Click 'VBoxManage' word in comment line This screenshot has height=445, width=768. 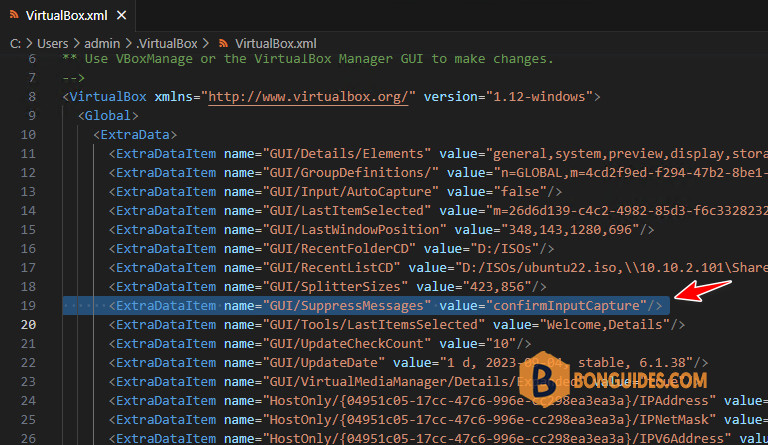coord(154,59)
